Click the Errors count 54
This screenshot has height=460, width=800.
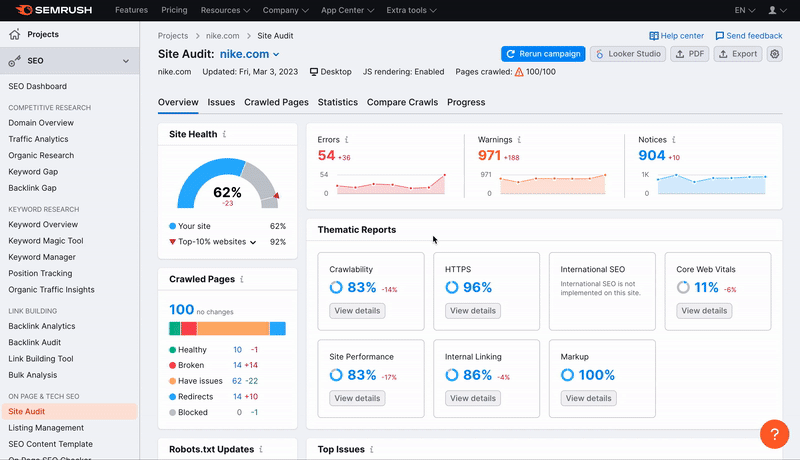pyautogui.click(x=327, y=156)
